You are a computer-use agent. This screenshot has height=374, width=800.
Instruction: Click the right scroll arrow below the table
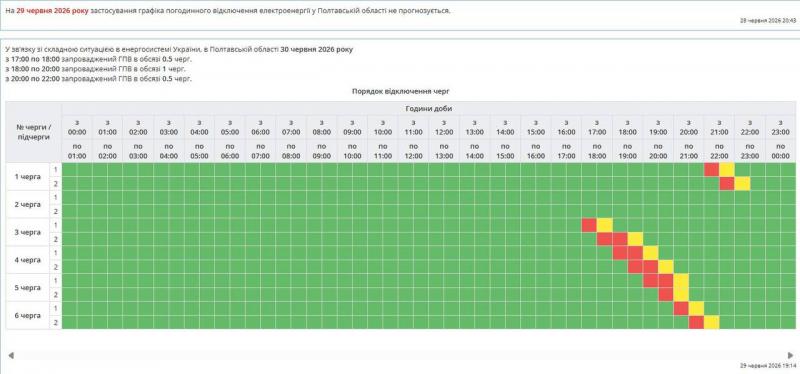(791, 355)
